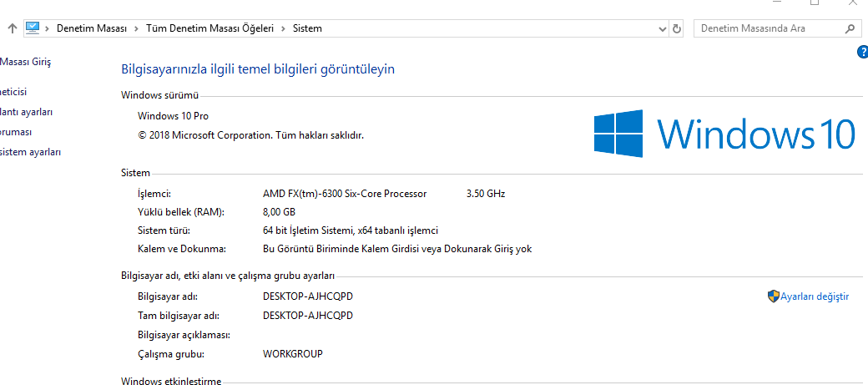Screen dimensions: 868x385
Task: Open the chevron next to the computer icon
Action: tap(48, 28)
